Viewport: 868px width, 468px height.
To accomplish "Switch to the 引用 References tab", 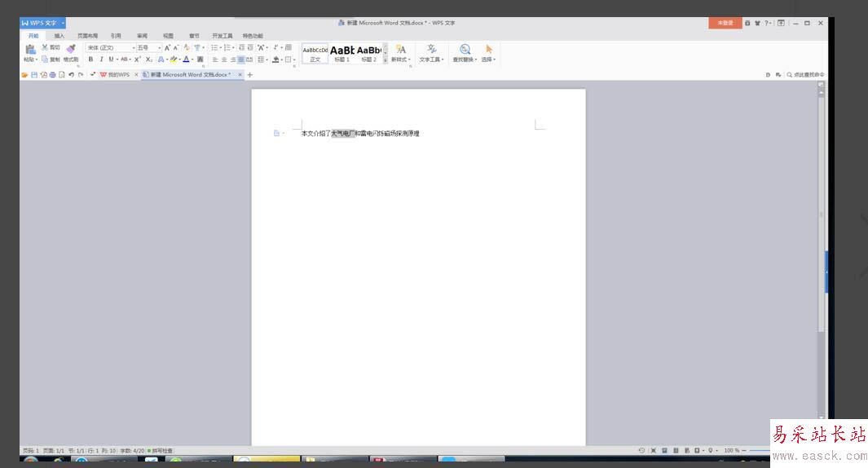I will [x=115, y=35].
